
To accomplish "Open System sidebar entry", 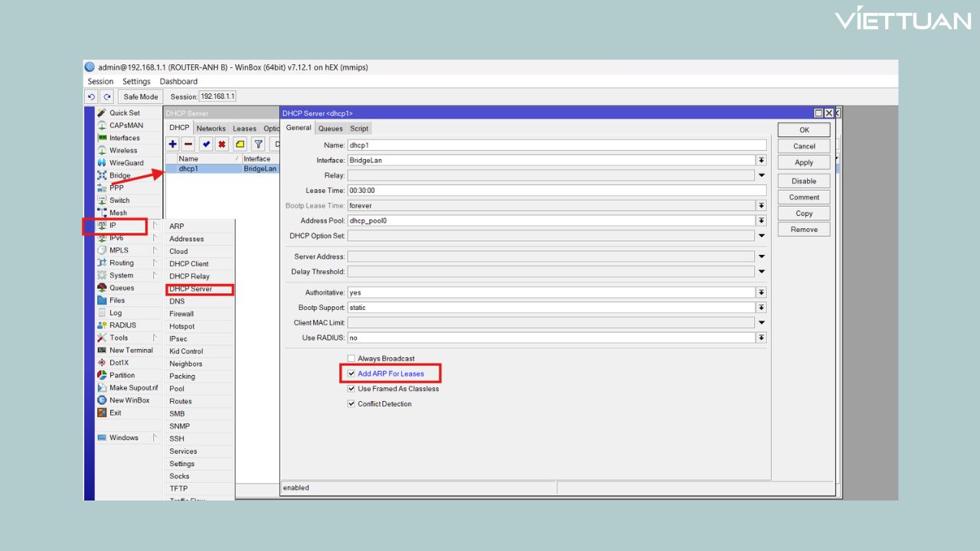I will coord(121,275).
